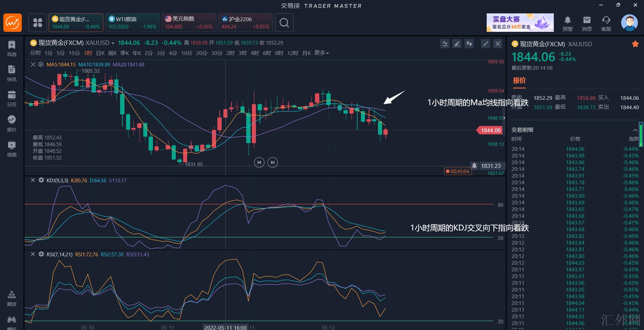644x330 pixels.
Task: Open the four-dot grid menu icon
Action: pos(38,23)
